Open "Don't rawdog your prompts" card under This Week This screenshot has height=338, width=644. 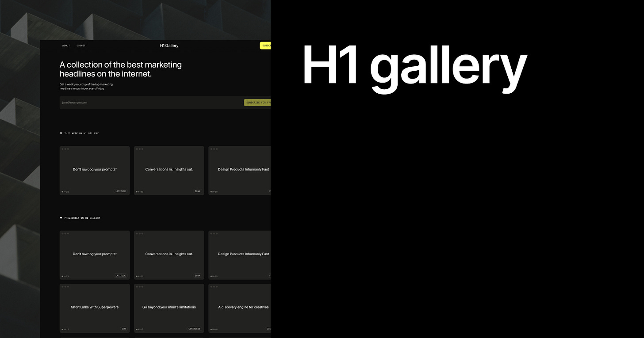coord(95,171)
